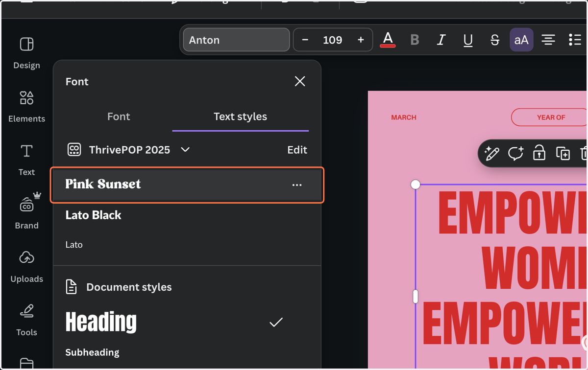This screenshot has height=370, width=588.
Task: Add a comment to the selected text
Action: [x=515, y=153]
